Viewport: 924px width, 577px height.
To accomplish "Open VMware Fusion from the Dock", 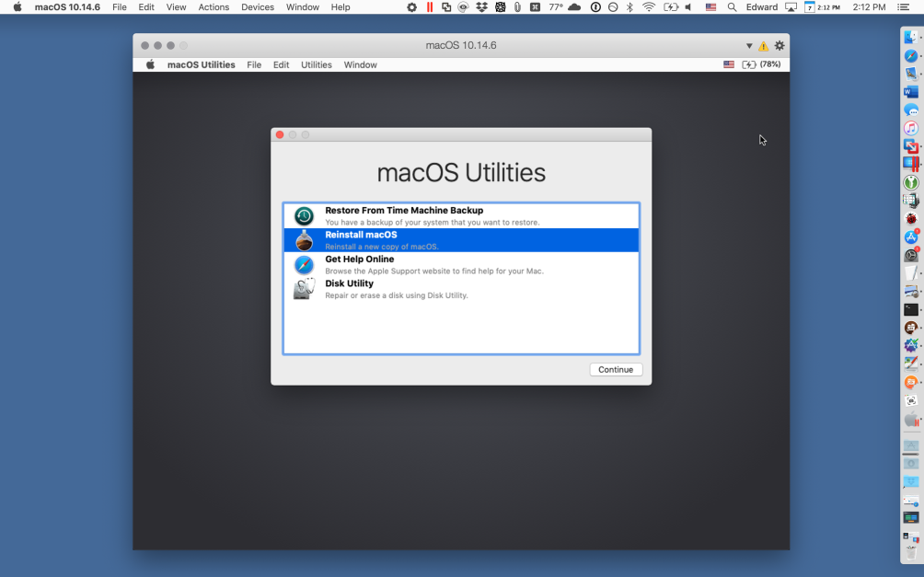I will [x=910, y=146].
